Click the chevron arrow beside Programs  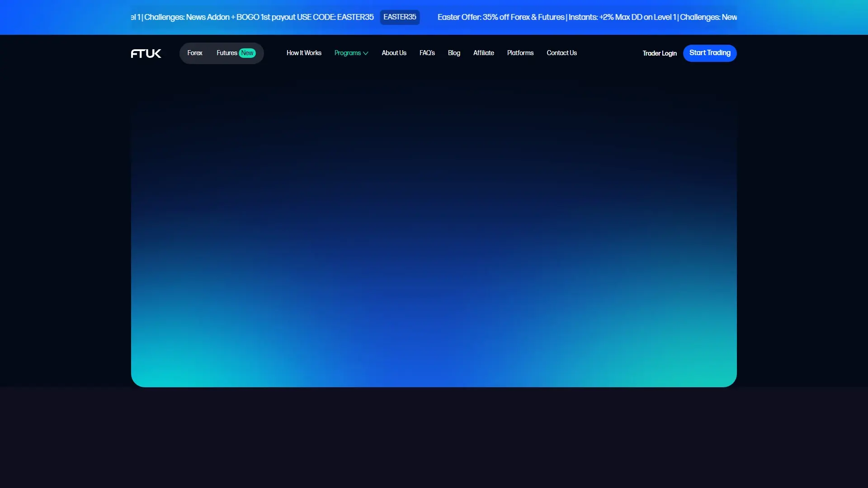(365, 53)
